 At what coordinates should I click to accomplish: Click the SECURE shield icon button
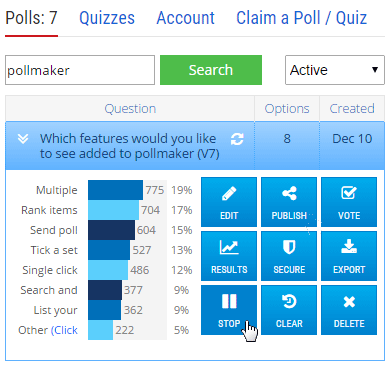(x=289, y=256)
